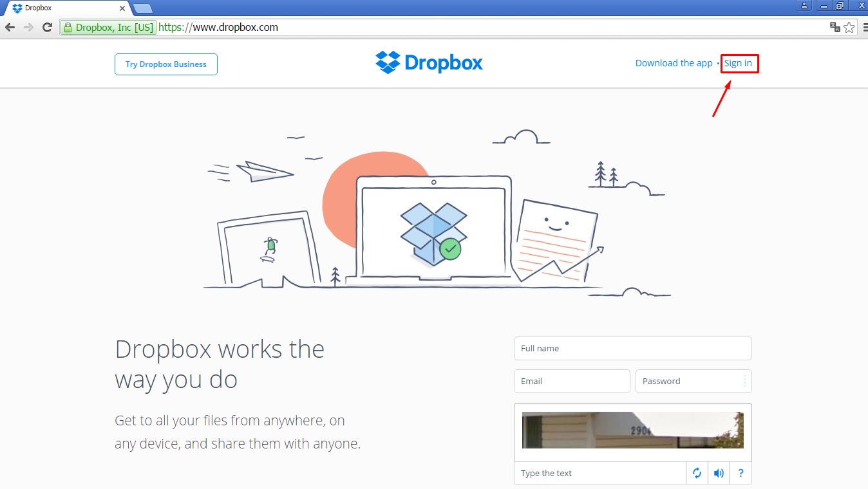Click the captcha house number image
868x489 pixels.
tap(632, 430)
